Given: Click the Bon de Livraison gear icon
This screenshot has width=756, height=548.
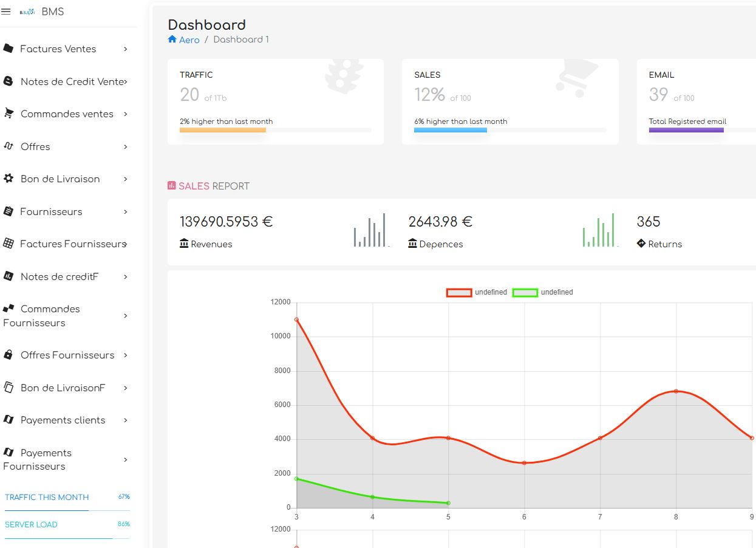Looking at the screenshot, I should (9, 179).
